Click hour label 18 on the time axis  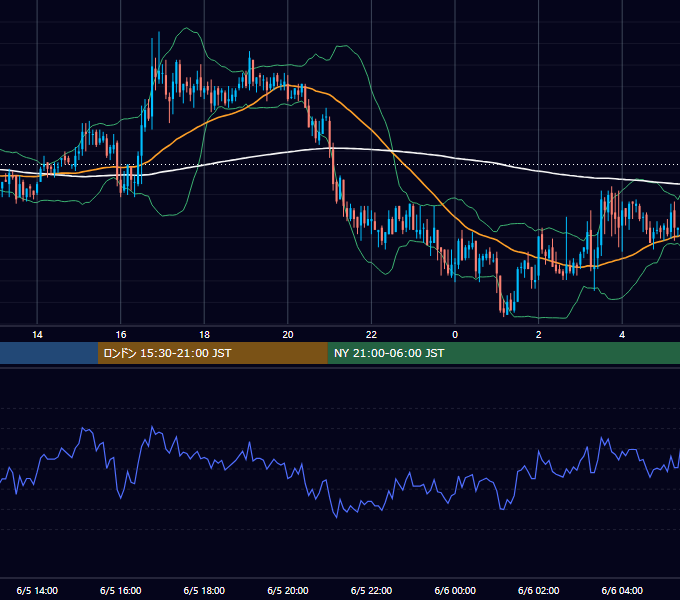(x=204, y=335)
